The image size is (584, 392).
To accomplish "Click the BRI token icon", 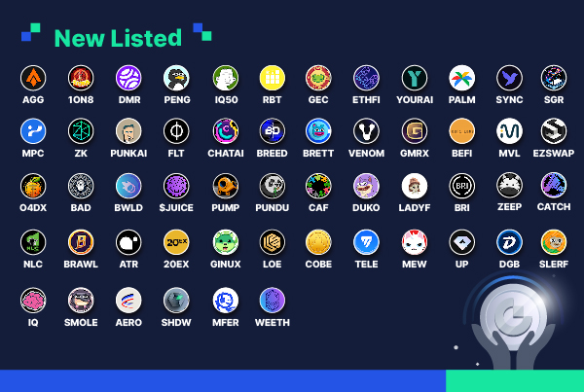I will [461, 186].
